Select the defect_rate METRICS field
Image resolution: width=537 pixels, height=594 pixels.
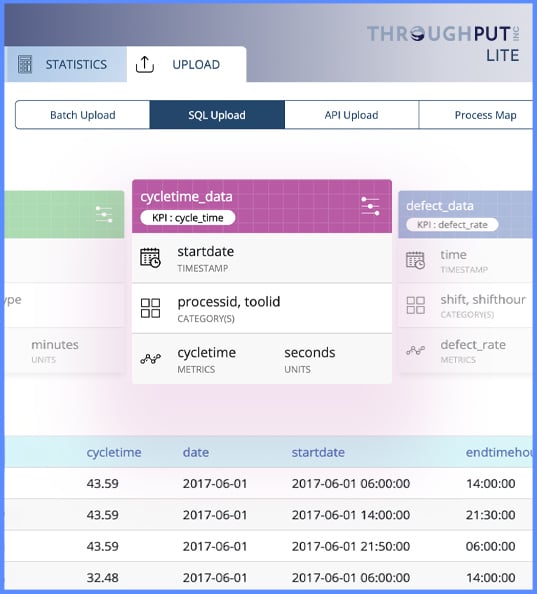pyautogui.click(x=473, y=351)
